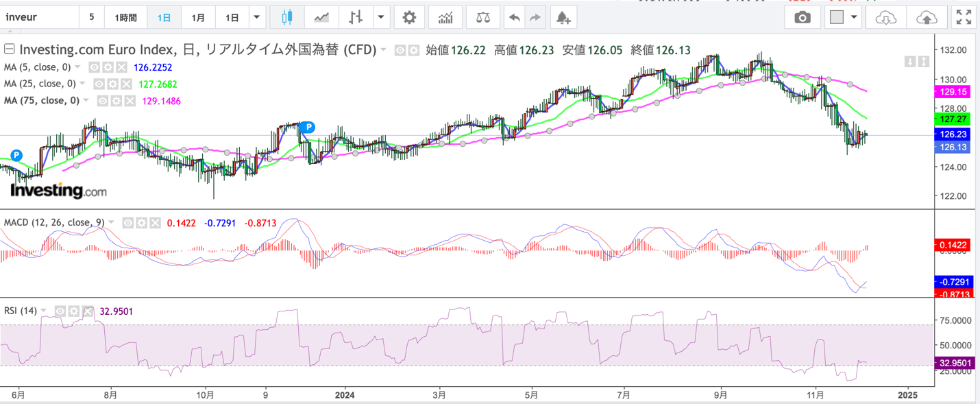The height and width of the screenshot is (404, 980).
Task: Select the 1時間 interval tab
Action: click(125, 17)
